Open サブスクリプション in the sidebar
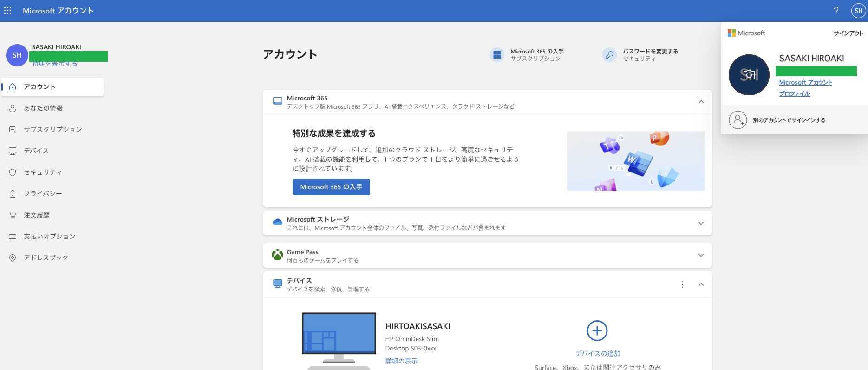This screenshot has width=868, height=370. 52,130
